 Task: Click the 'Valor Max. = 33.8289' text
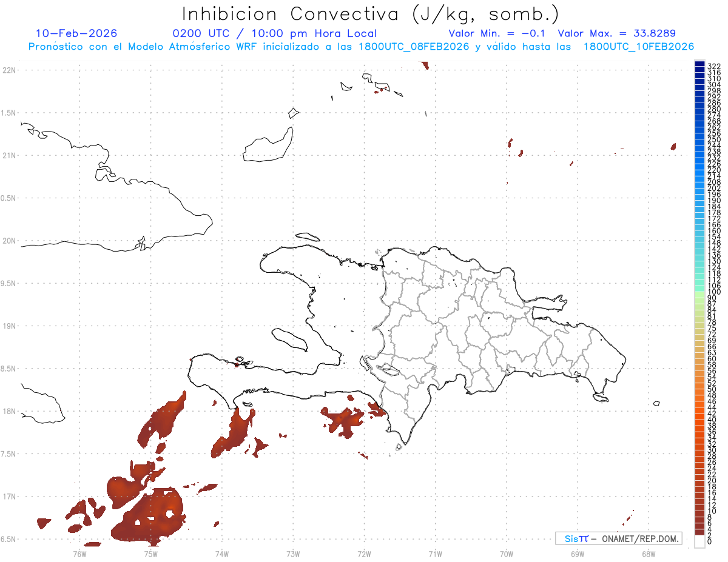point(616,33)
